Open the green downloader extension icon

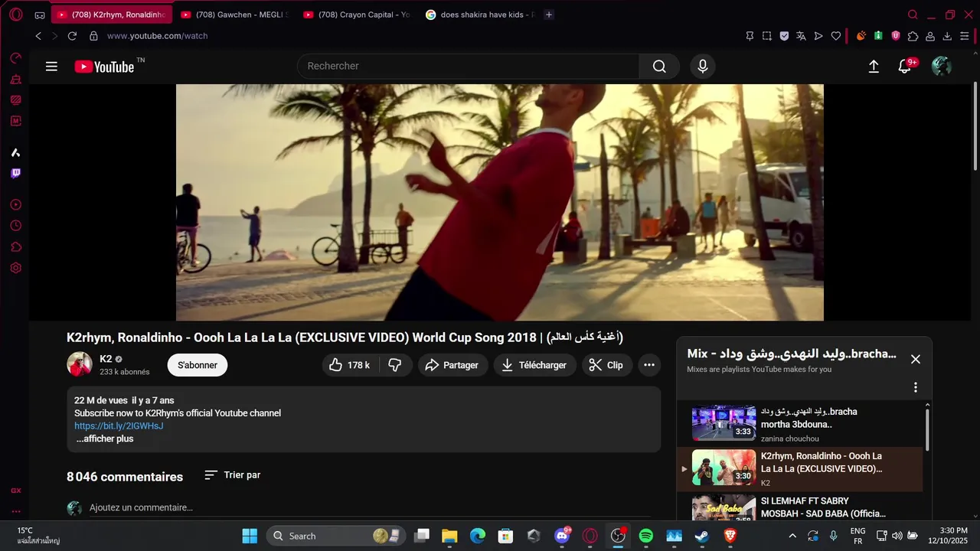(x=878, y=36)
